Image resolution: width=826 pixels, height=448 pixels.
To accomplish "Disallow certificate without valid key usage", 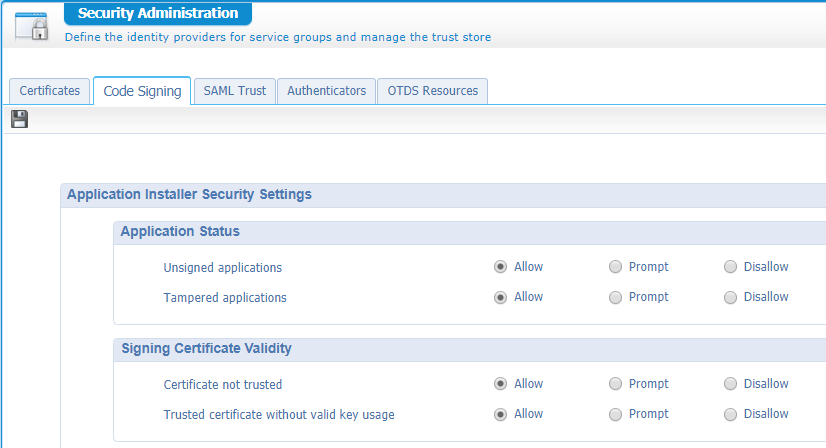I will [730, 414].
